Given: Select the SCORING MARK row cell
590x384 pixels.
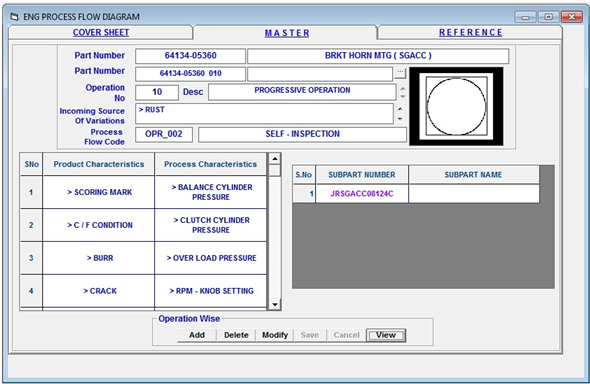Looking at the screenshot, I should point(99,192).
